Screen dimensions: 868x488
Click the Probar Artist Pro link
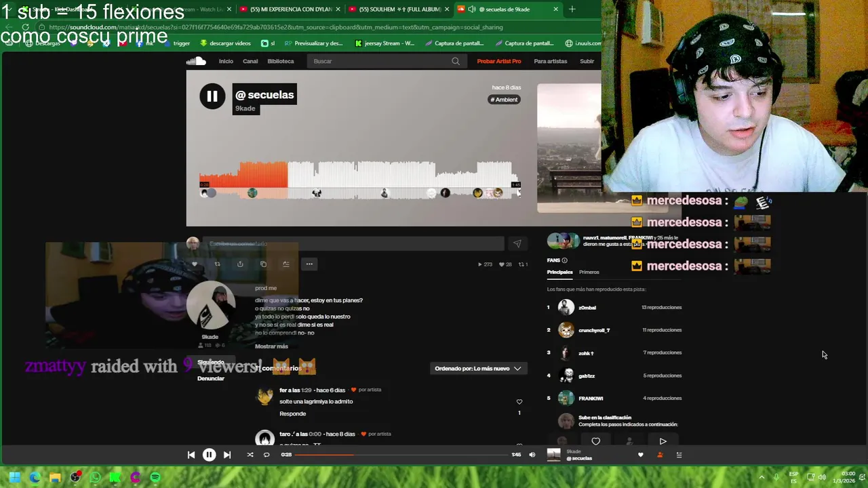coord(499,61)
